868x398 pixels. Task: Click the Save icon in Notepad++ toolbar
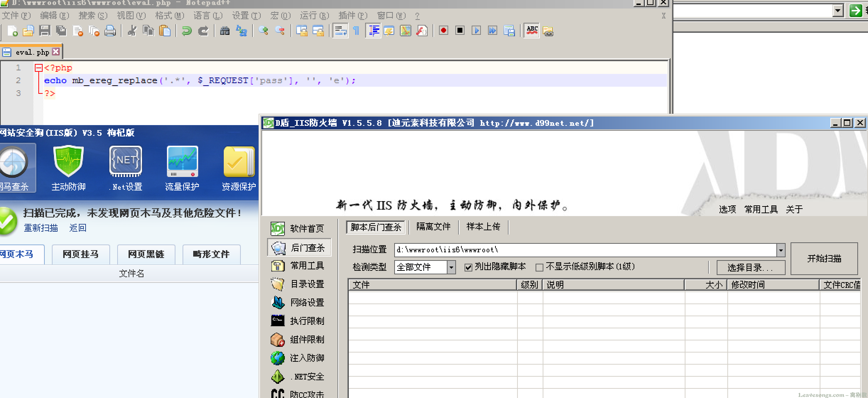(x=44, y=31)
